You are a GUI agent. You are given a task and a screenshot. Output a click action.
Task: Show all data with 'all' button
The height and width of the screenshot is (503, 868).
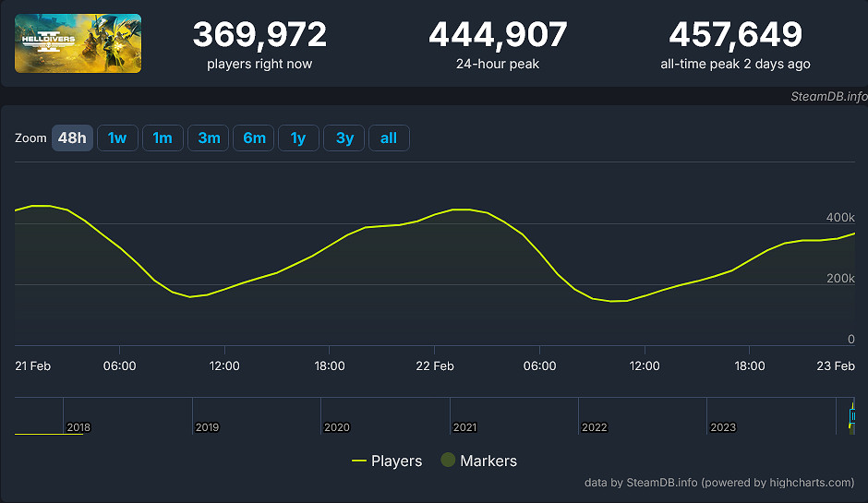tap(389, 138)
